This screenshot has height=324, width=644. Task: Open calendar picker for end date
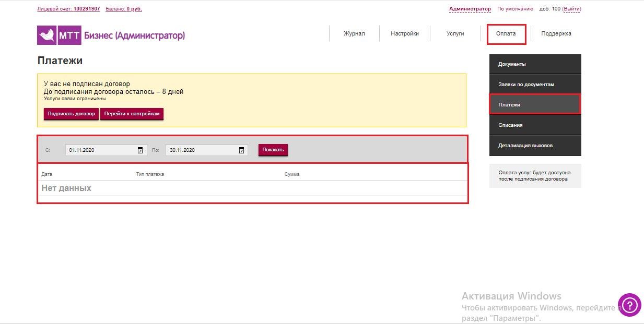pyautogui.click(x=241, y=150)
